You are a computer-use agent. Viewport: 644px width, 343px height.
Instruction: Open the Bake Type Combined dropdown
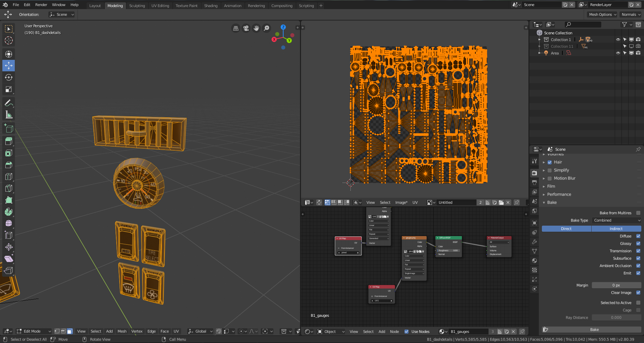coord(616,220)
